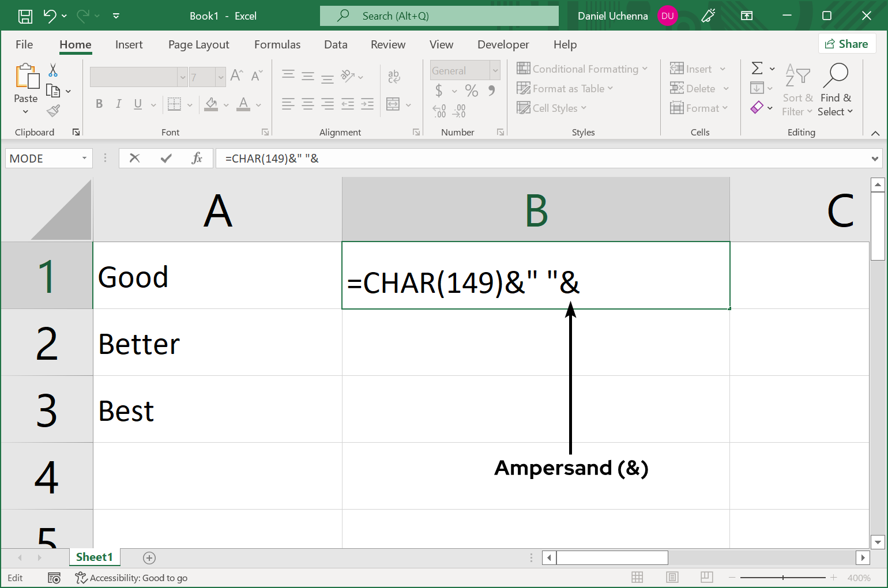Expand the formula bar
The height and width of the screenshot is (588, 888).
coord(875,159)
